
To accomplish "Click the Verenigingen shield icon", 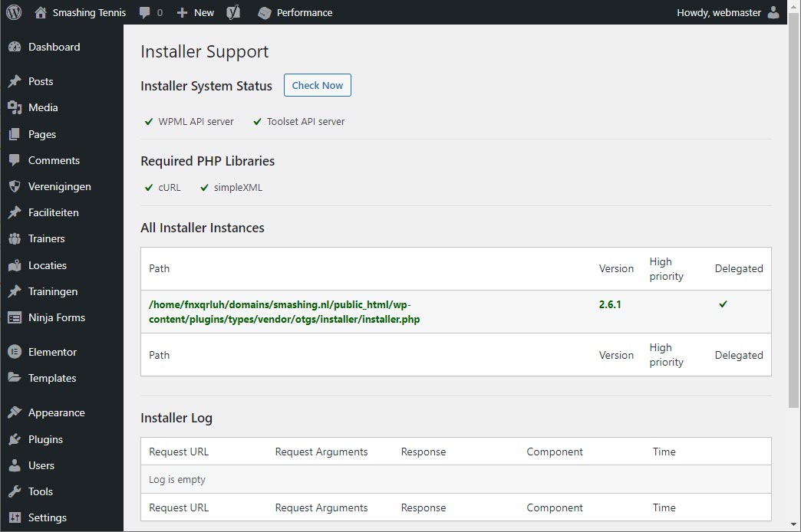I will click(15, 186).
